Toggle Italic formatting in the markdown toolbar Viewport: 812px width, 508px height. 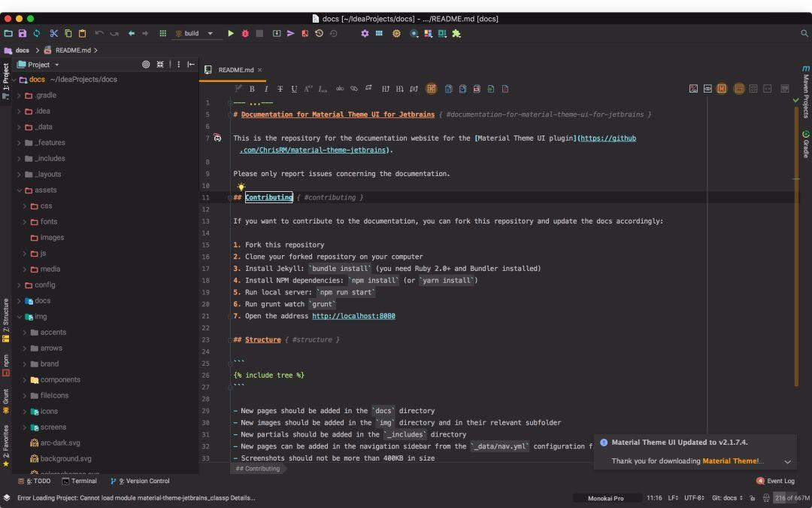[x=266, y=89]
